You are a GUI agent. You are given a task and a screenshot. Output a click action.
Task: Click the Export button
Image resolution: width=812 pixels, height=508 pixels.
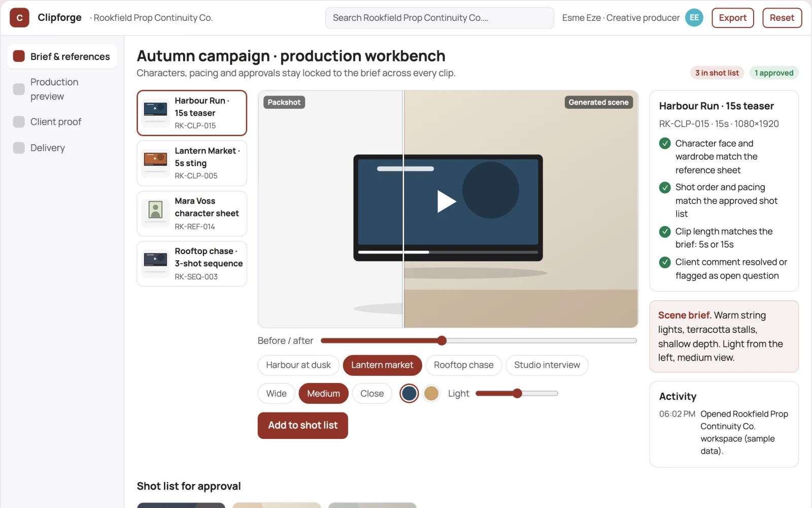pyautogui.click(x=732, y=18)
